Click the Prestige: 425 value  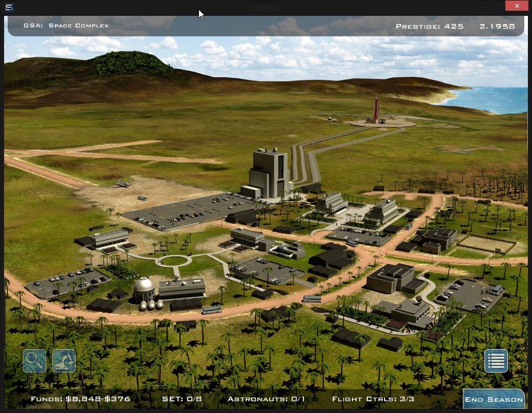point(430,26)
